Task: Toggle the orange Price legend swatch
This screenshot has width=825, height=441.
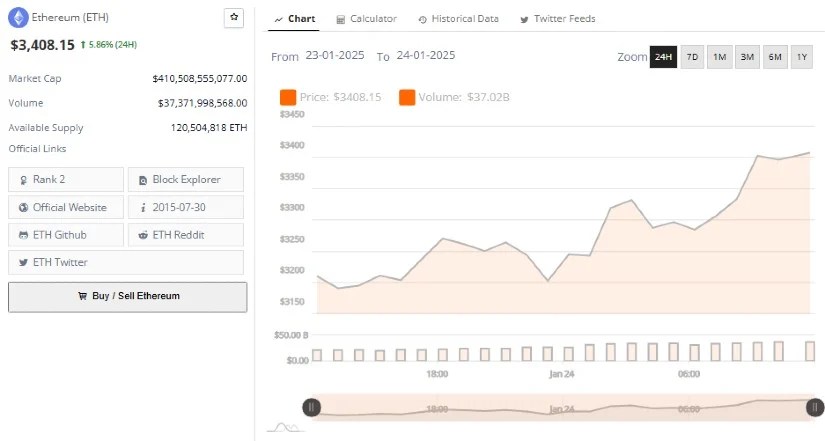Action: tap(288, 97)
